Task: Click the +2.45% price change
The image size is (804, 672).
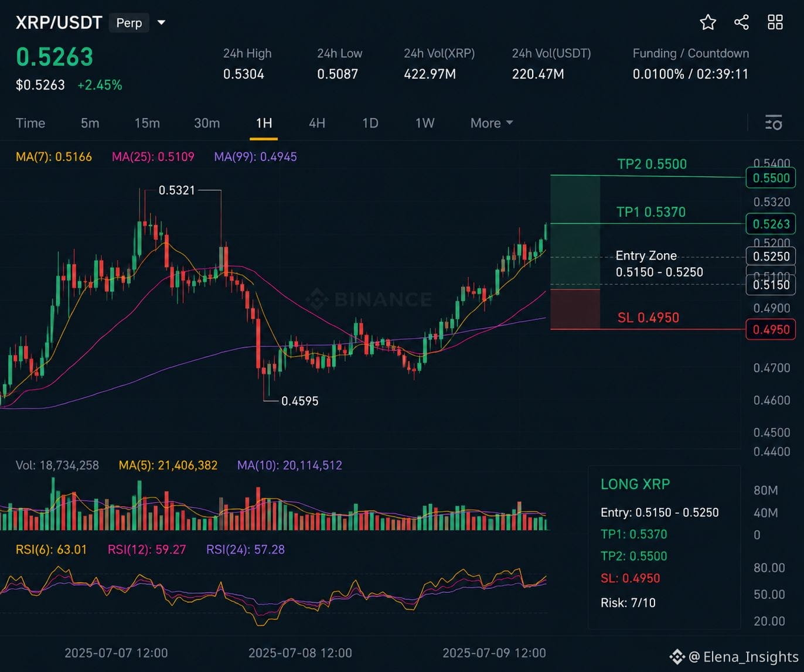Action: click(x=100, y=85)
